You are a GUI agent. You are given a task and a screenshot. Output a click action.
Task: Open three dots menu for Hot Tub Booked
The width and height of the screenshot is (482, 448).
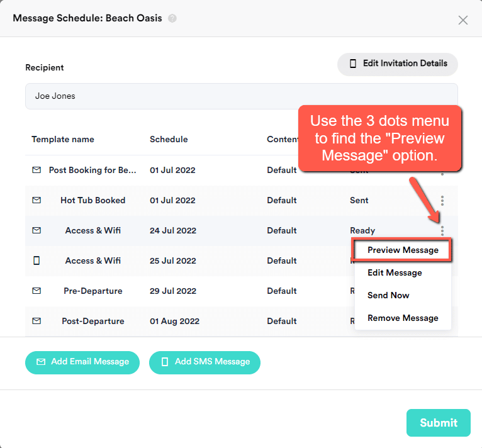point(442,201)
